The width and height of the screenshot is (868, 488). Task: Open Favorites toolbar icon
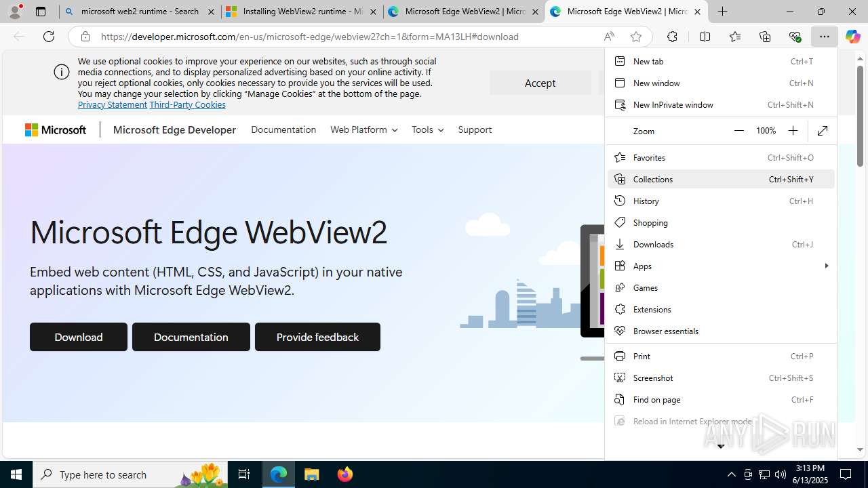[735, 37]
